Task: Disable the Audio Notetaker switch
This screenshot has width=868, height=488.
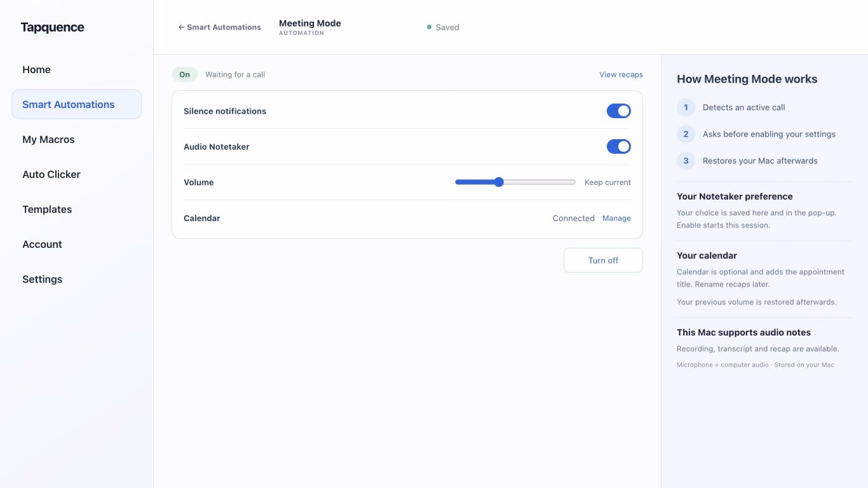Action: 619,147
